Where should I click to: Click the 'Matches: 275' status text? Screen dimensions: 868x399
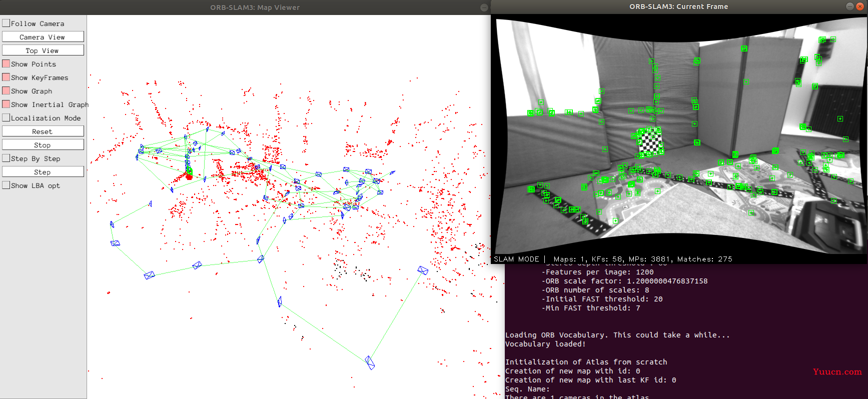[704, 259]
